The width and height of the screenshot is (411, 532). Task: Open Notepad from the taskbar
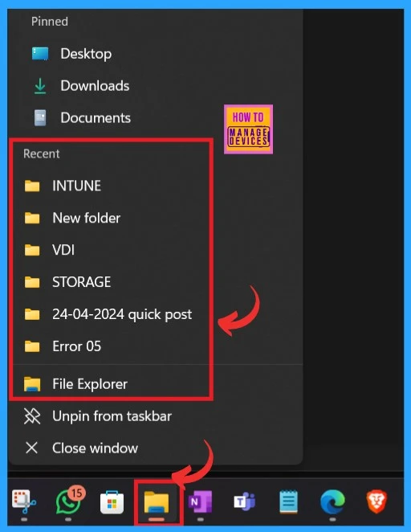(288, 501)
